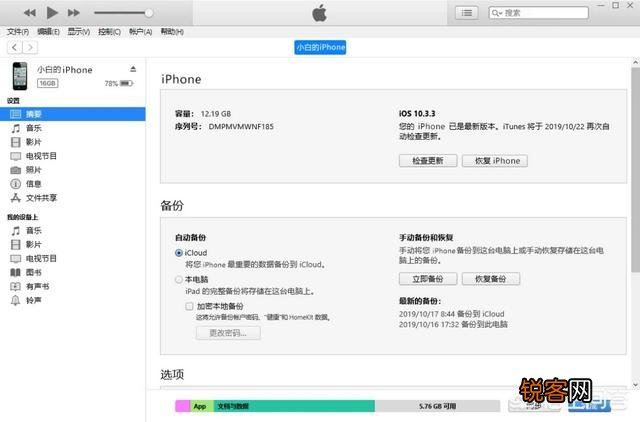Click the 文稿与数据 storage segment

pos(294,406)
